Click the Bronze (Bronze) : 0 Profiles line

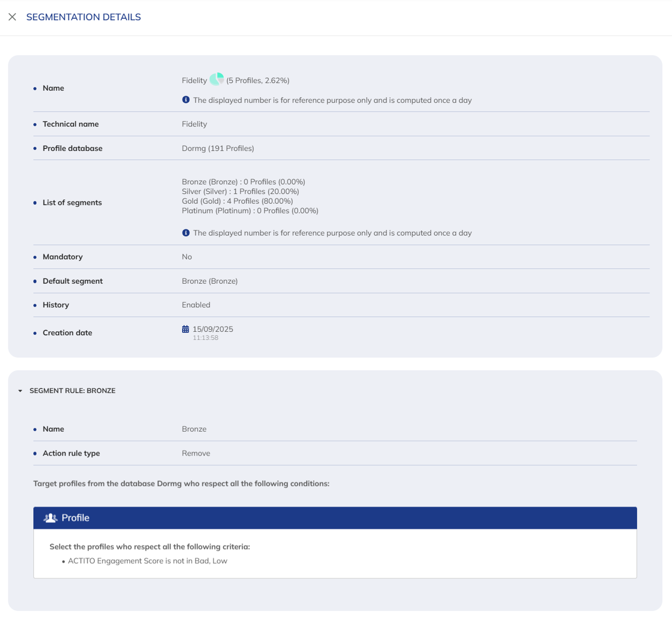click(243, 182)
